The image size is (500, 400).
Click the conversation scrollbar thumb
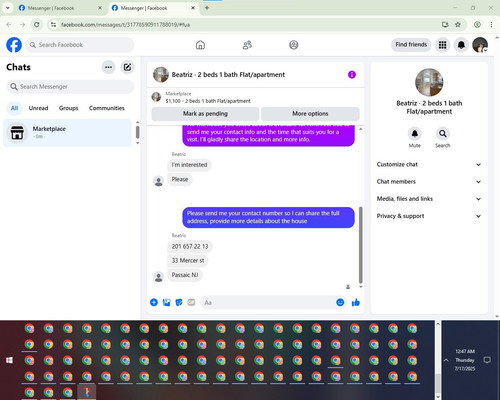pyautogui.click(x=360, y=245)
